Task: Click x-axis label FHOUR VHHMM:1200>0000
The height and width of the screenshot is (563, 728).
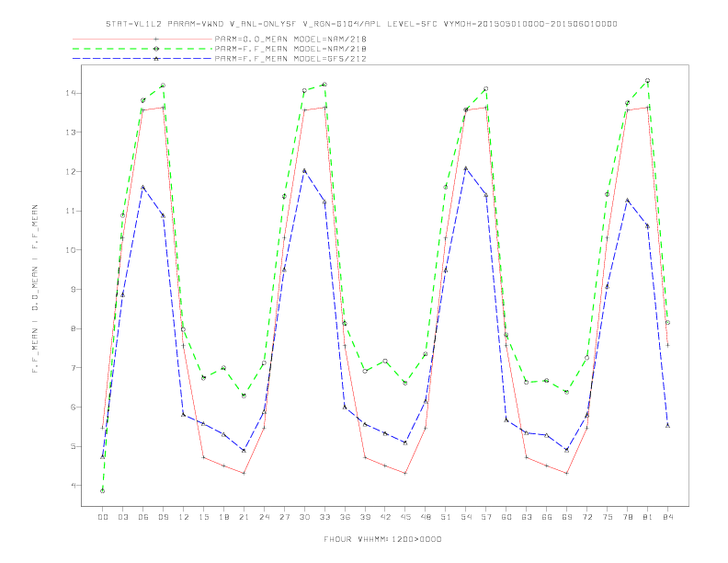Action: (382, 539)
